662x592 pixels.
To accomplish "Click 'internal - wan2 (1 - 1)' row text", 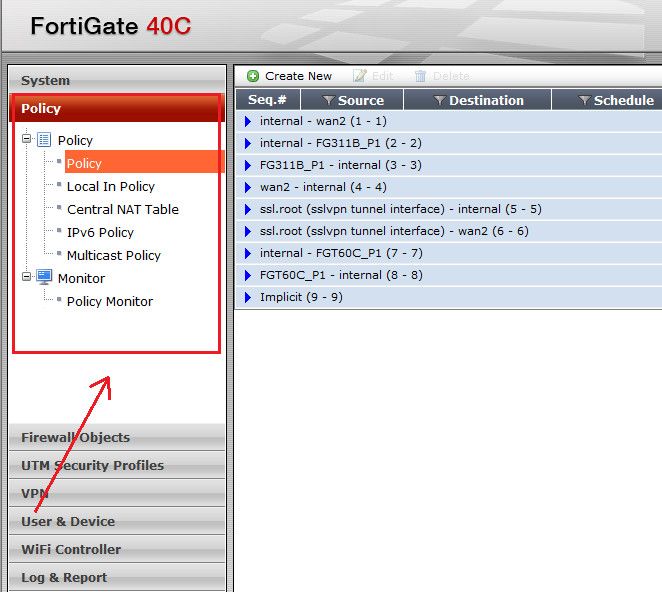I will coord(323,121).
